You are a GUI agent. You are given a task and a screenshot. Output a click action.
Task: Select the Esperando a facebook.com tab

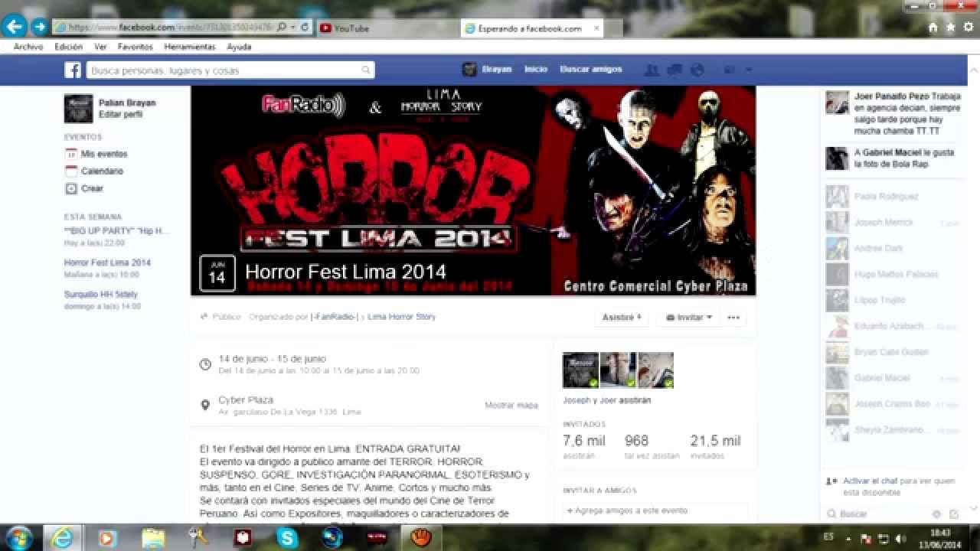pyautogui.click(x=531, y=28)
